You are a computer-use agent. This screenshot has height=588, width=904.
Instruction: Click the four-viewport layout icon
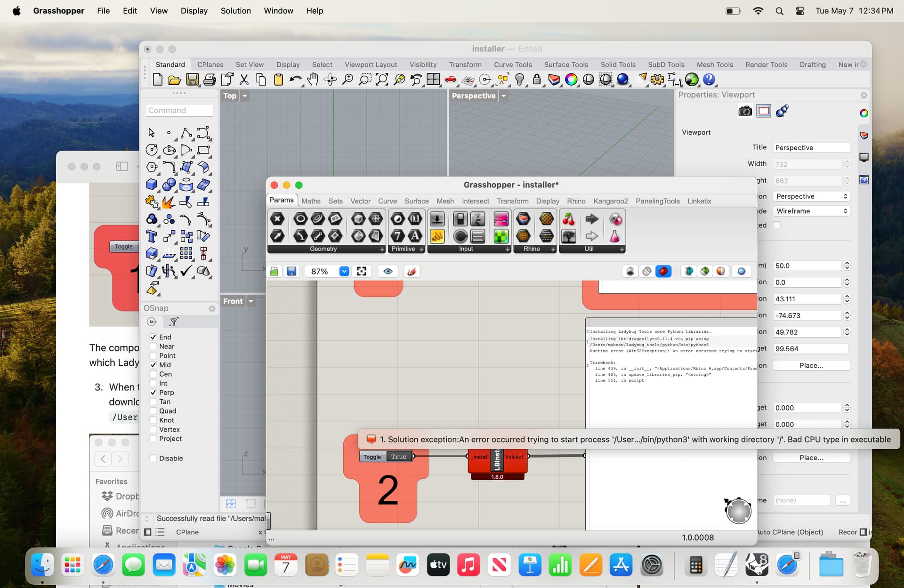click(433, 80)
